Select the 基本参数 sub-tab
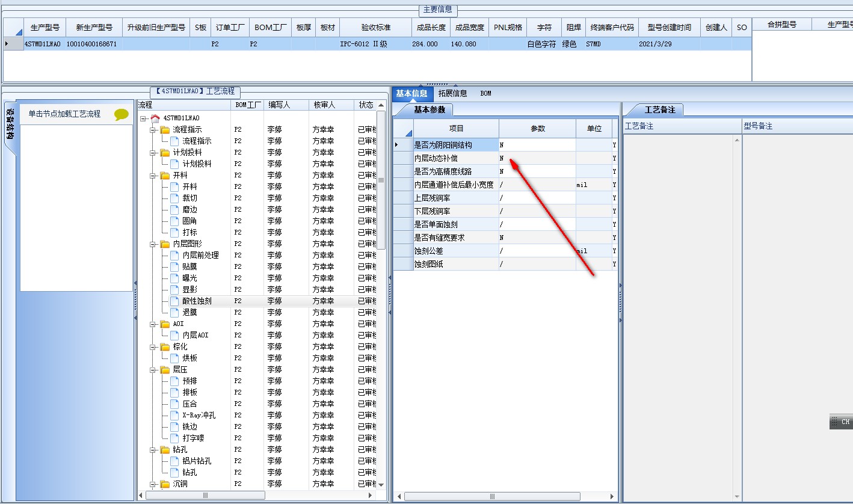Screen dimensions: 853x504 coord(430,109)
